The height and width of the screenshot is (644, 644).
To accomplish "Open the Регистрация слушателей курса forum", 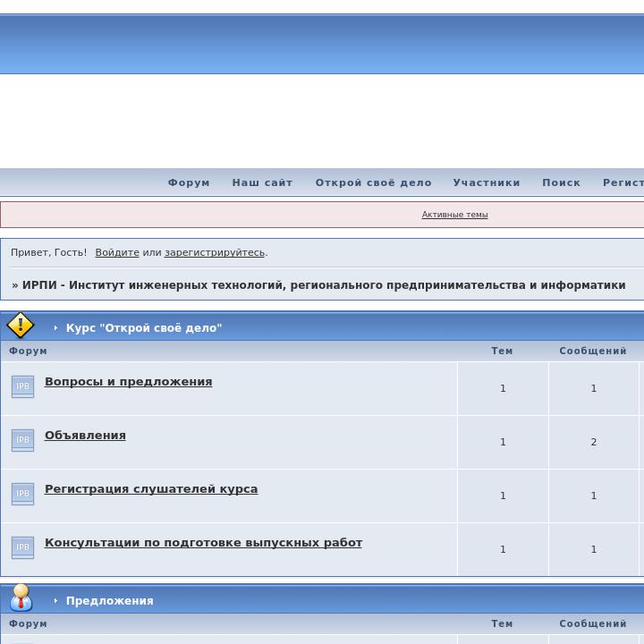I will pos(151,489).
